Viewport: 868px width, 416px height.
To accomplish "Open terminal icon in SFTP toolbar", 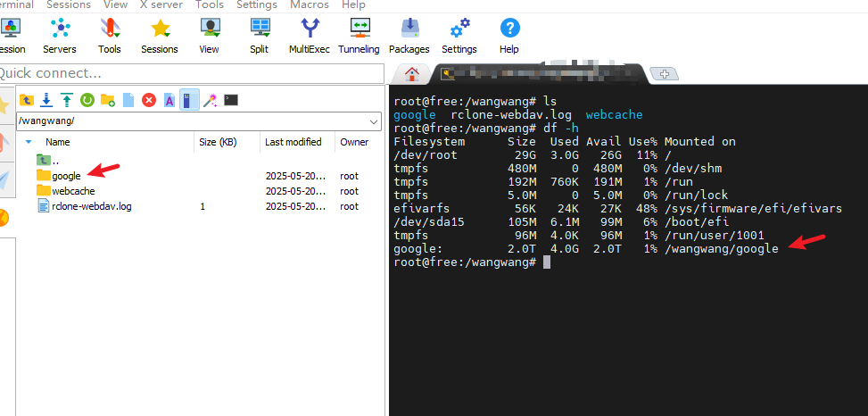I will pyautogui.click(x=231, y=100).
